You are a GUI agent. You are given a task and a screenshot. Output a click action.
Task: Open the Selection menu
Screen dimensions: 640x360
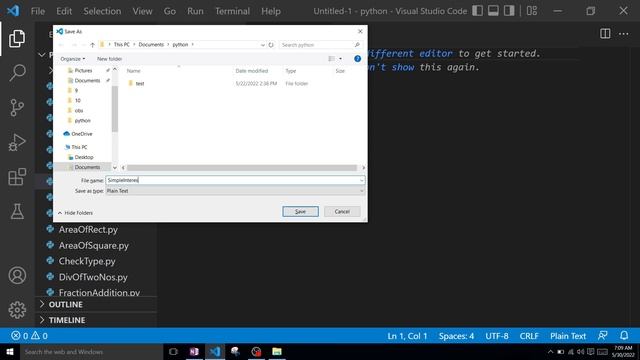102,11
